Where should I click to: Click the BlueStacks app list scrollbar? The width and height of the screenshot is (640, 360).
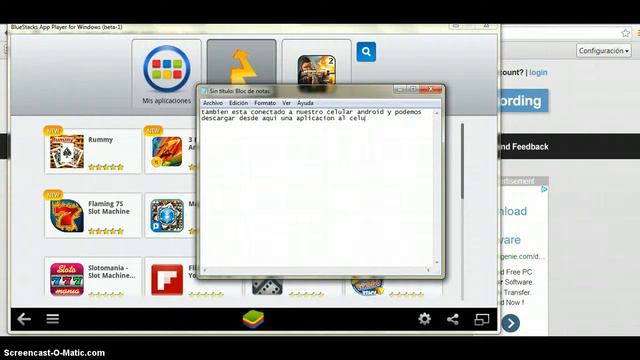462,161
